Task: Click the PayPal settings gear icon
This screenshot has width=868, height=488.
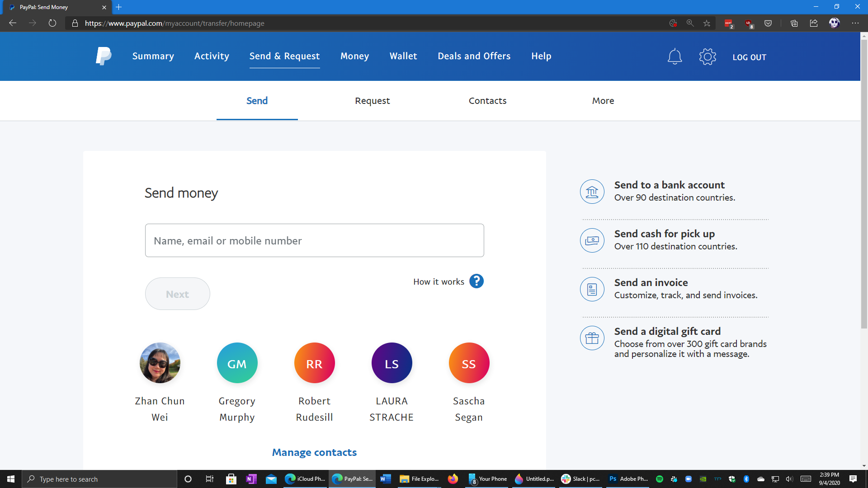Action: 707,56
